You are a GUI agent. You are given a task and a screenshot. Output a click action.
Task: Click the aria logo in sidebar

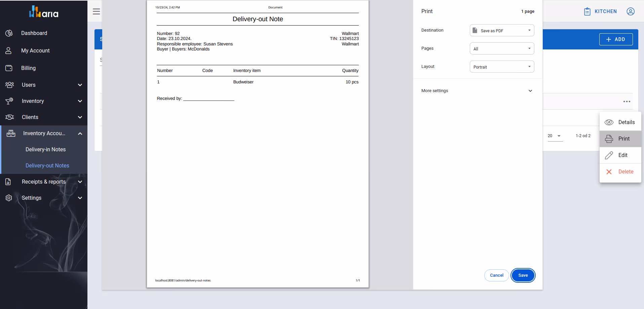tap(44, 12)
